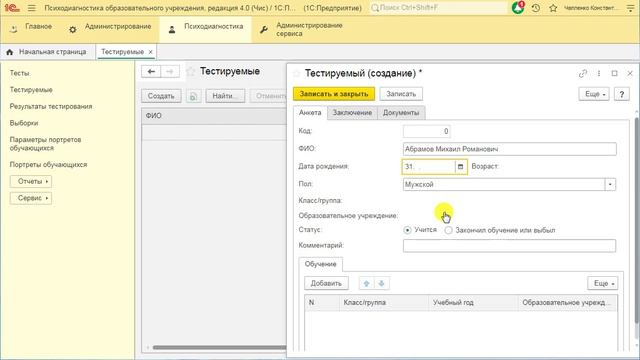This screenshot has height=360, width=640.
Task: Go back with the left arrow button
Action: coord(151,71)
